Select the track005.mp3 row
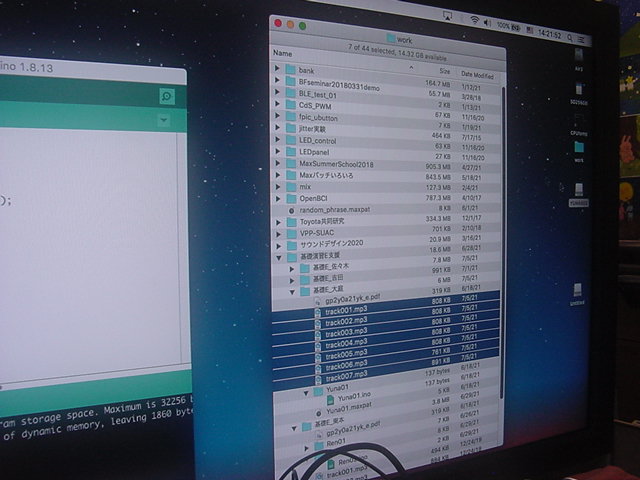This screenshot has height=480, width=640. click(386, 351)
